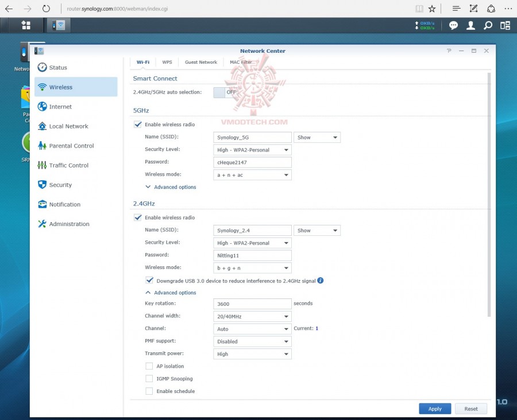The height and width of the screenshot is (420, 517).
Task: Open the main menu grid icon
Action: [26, 25]
